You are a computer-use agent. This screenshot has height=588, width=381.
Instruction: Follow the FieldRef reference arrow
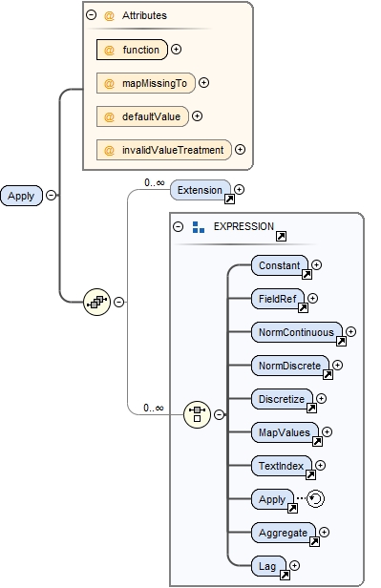coord(303,308)
